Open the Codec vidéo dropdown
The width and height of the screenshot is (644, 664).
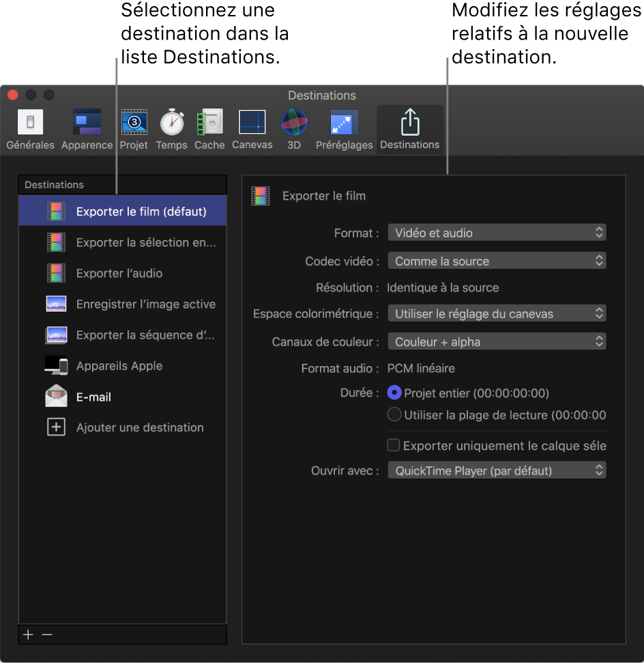pyautogui.click(x=497, y=260)
